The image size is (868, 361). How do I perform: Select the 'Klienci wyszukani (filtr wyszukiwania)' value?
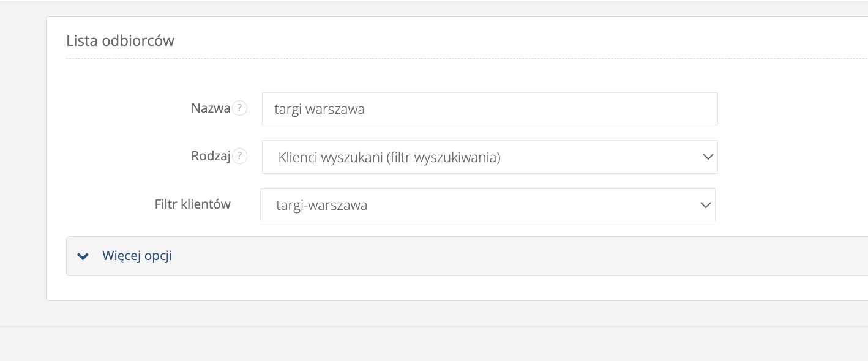pyautogui.click(x=389, y=157)
